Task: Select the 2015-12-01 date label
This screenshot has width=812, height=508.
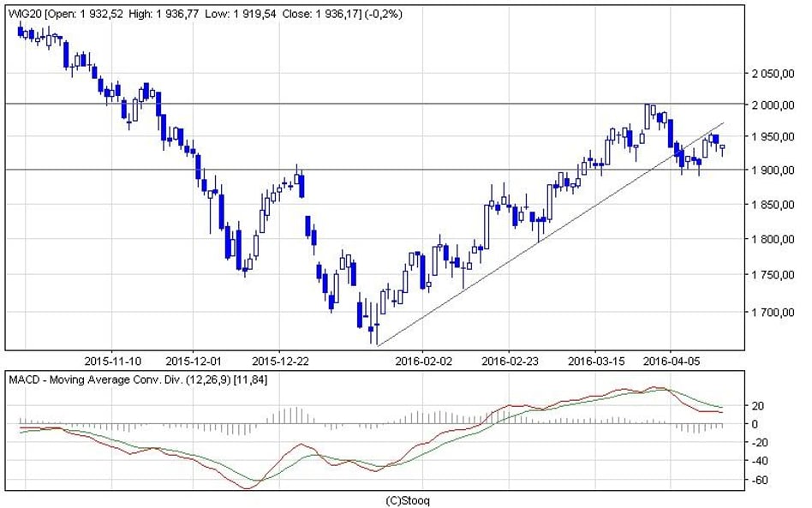Action: tap(194, 360)
